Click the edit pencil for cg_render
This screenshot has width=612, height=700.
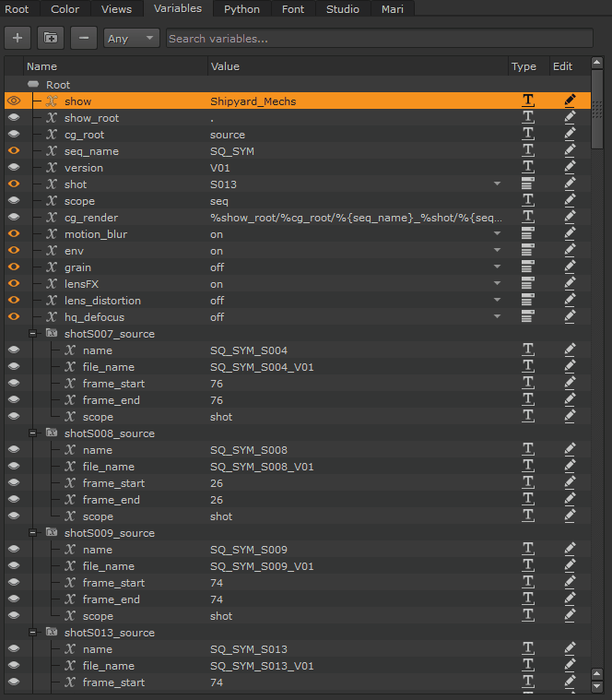[570, 218]
